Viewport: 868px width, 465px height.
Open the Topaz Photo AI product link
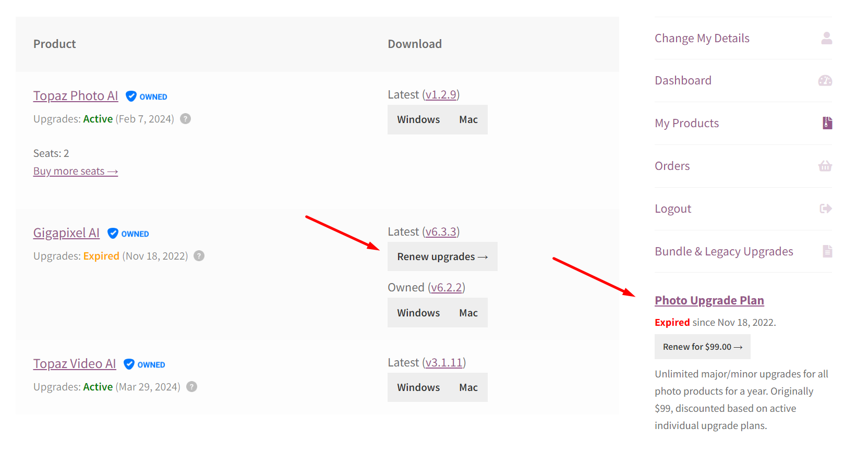(76, 96)
